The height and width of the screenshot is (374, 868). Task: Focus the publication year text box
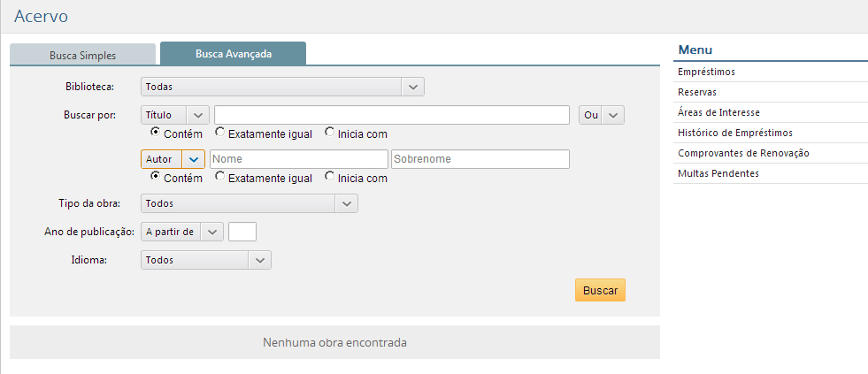click(x=242, y=232)
